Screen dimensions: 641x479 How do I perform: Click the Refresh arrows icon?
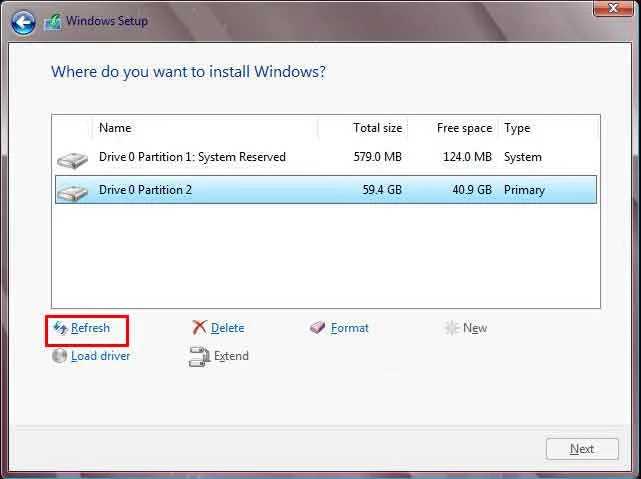tap(61, 328)
